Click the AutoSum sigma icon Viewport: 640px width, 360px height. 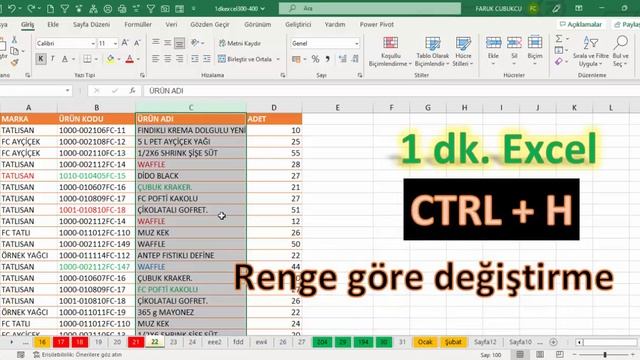[559, 38]
